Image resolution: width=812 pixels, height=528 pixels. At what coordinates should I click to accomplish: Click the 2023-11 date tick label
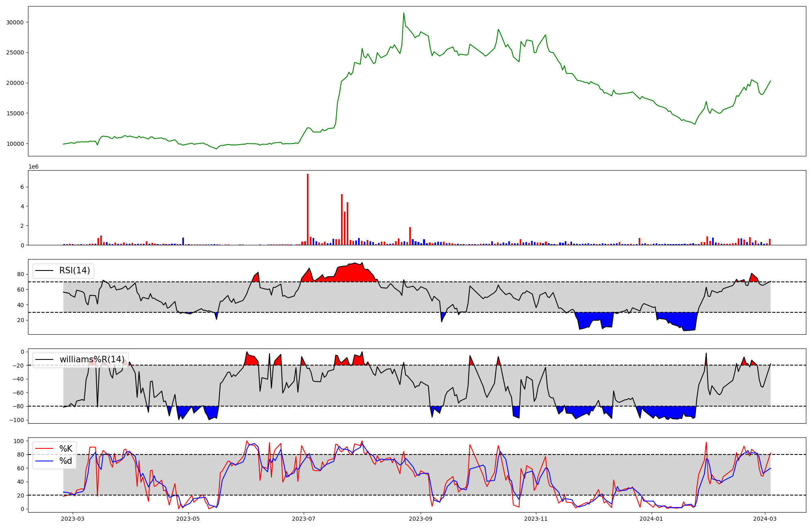click(536, 519)
